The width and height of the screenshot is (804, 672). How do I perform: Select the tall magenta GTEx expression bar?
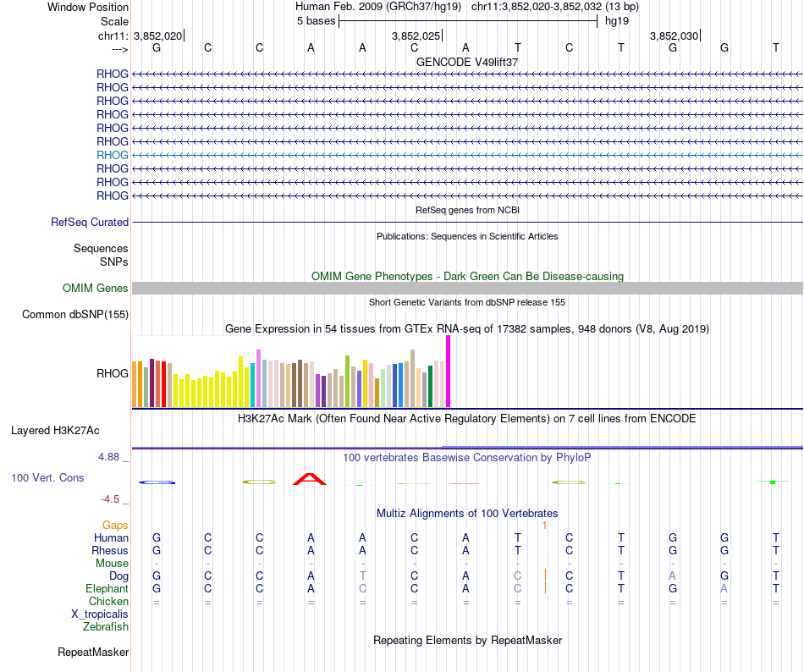click(x=449, y=371)
